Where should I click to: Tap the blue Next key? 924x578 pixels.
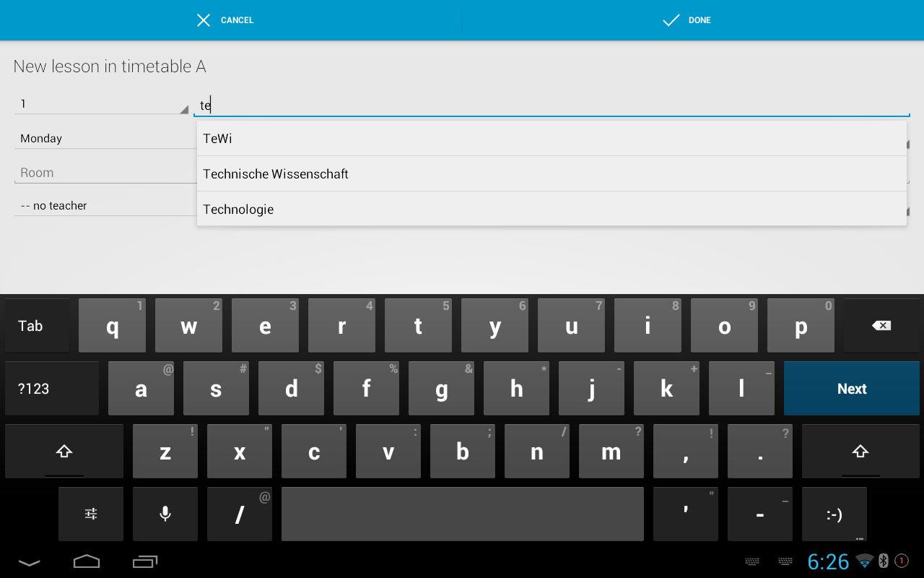click(852, 389)
